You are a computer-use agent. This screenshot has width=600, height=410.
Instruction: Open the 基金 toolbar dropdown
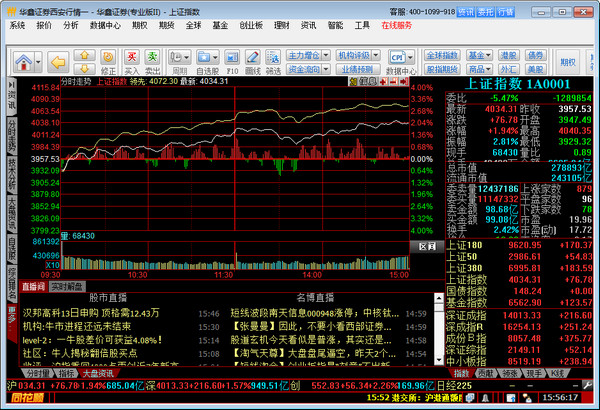(x=479, y=56)
